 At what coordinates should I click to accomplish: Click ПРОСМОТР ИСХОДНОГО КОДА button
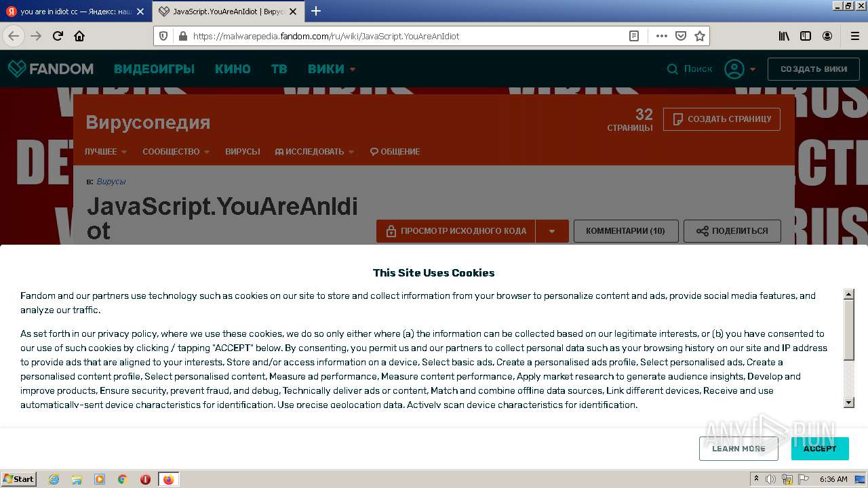(x=456, y=231)
